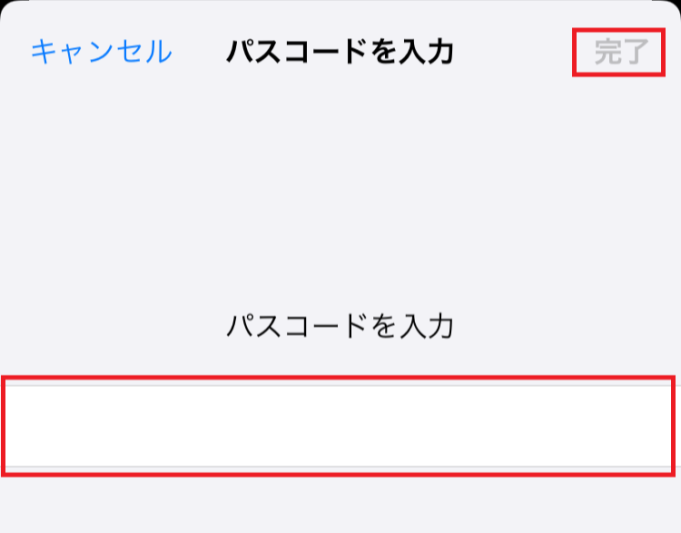681x533 pixels.
Task: Dismiss the sheet using キャンセル
Action: (101, 52)
